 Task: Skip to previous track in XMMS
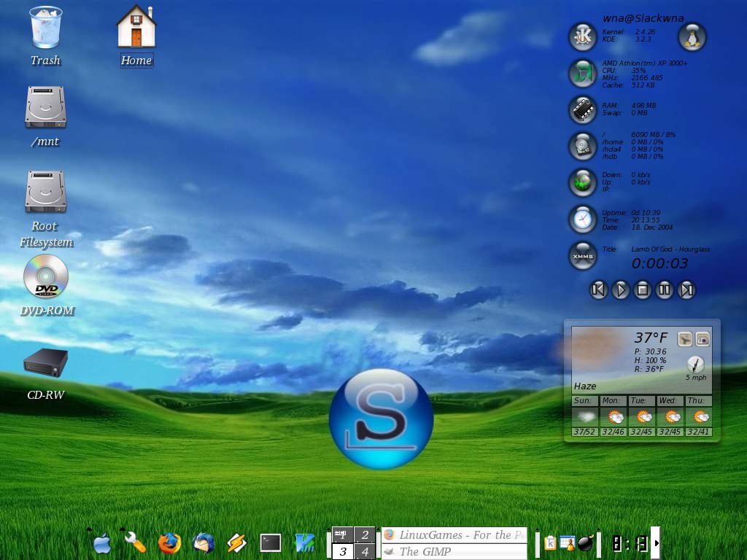click(x=598, y=289)
